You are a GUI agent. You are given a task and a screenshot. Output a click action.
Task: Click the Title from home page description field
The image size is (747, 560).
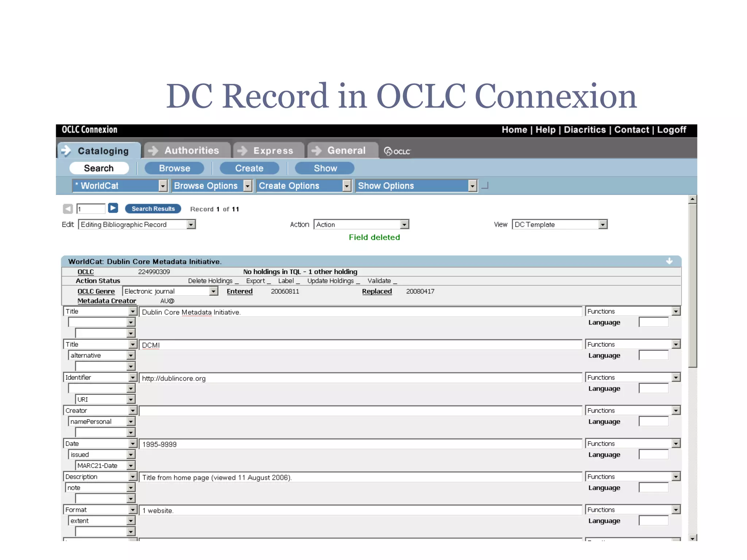click(x=360, y=477)
